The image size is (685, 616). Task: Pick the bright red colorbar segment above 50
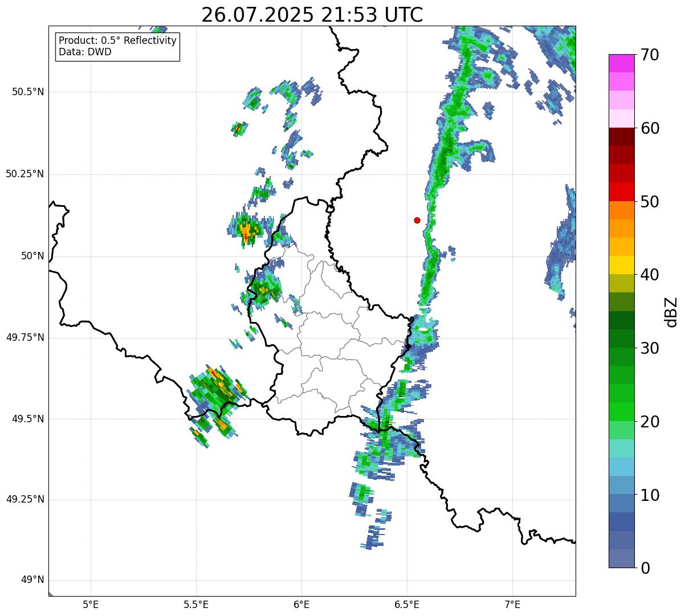[x=621, y=191]
